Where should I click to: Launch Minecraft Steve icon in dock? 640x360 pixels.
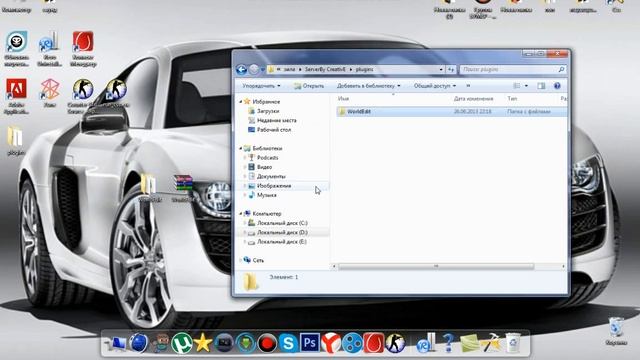point(160,343)
